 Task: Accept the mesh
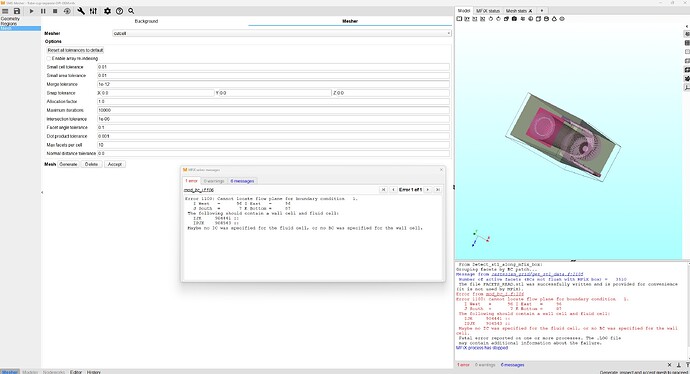tap(115, 164)
